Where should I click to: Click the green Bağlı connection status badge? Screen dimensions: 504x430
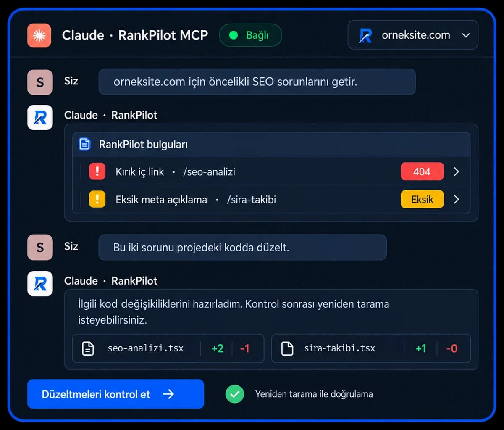[250, 35]
